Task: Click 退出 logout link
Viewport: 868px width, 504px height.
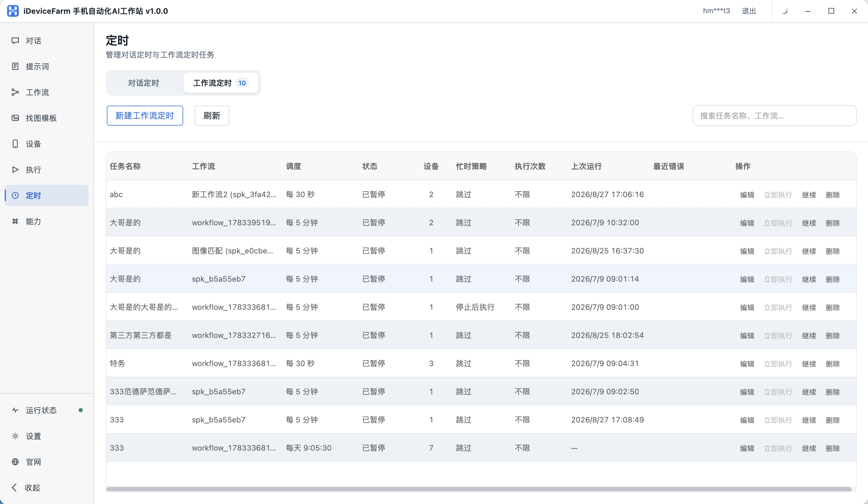Action: click(x=749, y=11)
